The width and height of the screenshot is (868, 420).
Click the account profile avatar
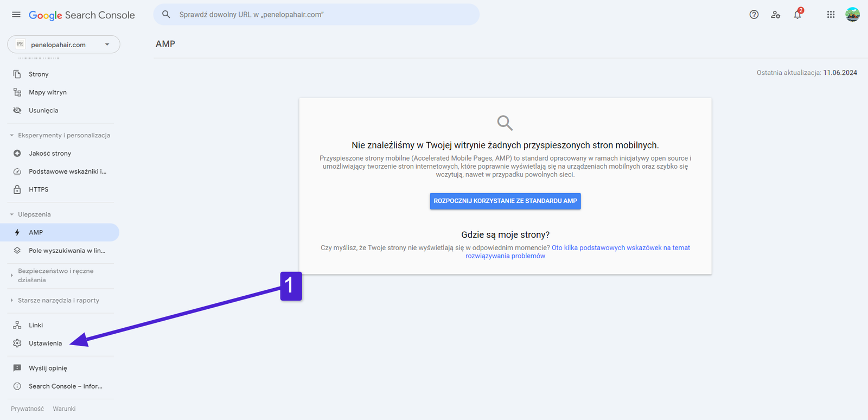point(852,15)
